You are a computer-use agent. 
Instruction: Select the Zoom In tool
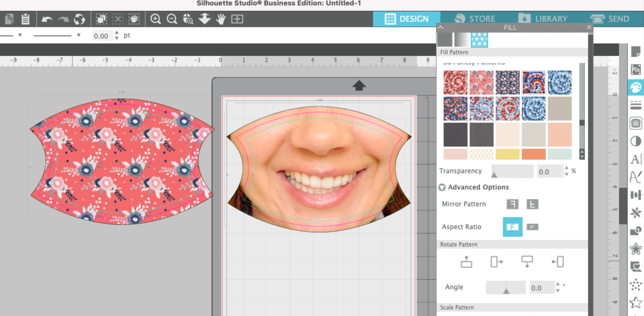pos(155,19)
